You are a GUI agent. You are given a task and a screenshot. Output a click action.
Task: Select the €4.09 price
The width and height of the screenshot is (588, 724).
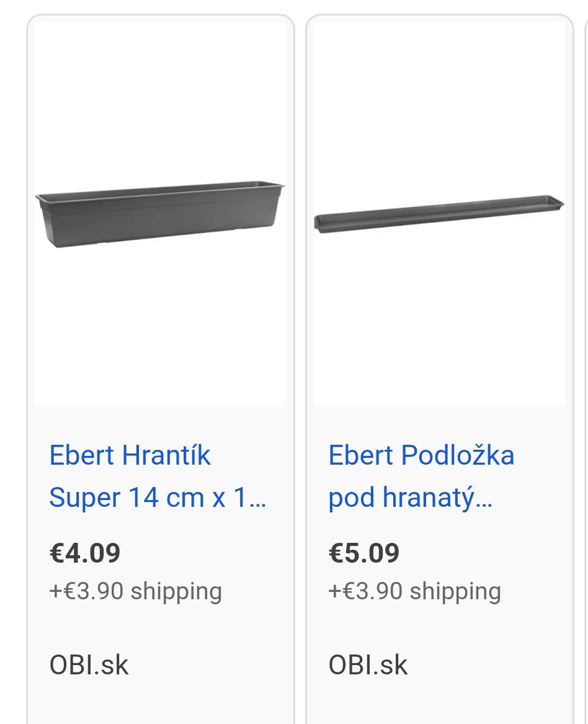pos(85,553)
